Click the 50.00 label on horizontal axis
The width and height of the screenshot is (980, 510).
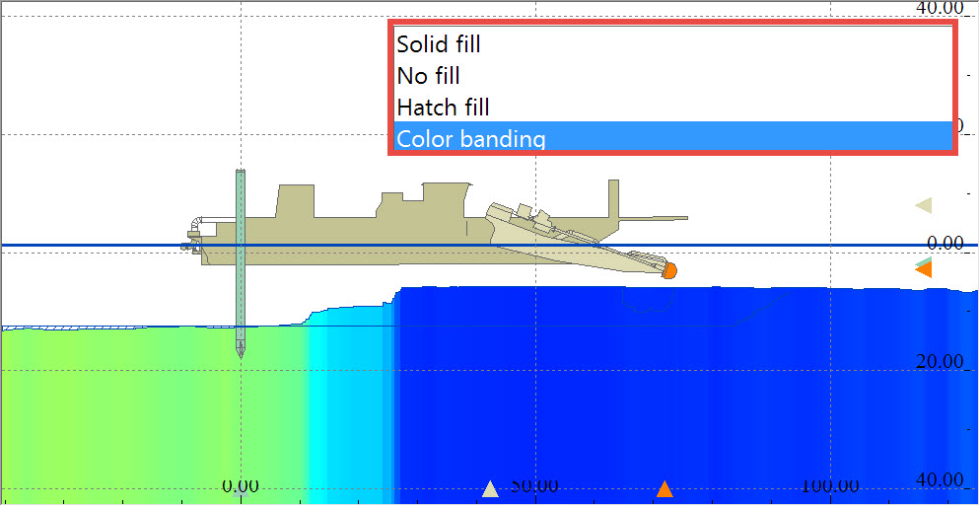pyautogui.click(x=534, y=485)
